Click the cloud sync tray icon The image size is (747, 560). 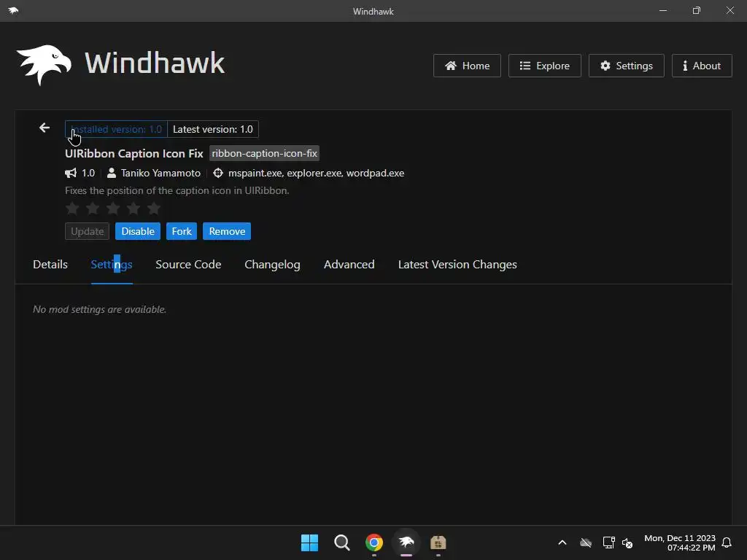(x=586, y=542)
